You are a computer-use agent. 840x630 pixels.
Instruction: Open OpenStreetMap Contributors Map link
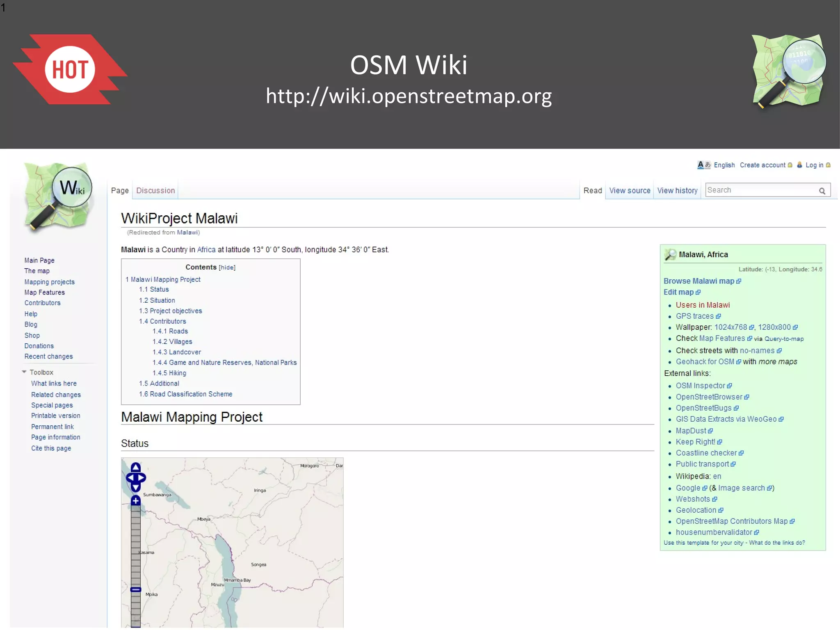(732, 521)
